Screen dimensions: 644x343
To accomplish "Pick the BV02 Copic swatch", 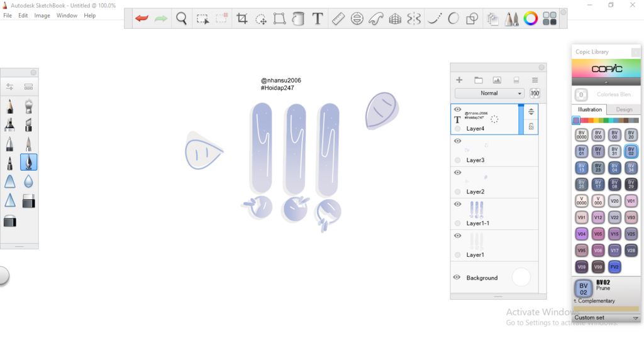I will click(631, 151).
